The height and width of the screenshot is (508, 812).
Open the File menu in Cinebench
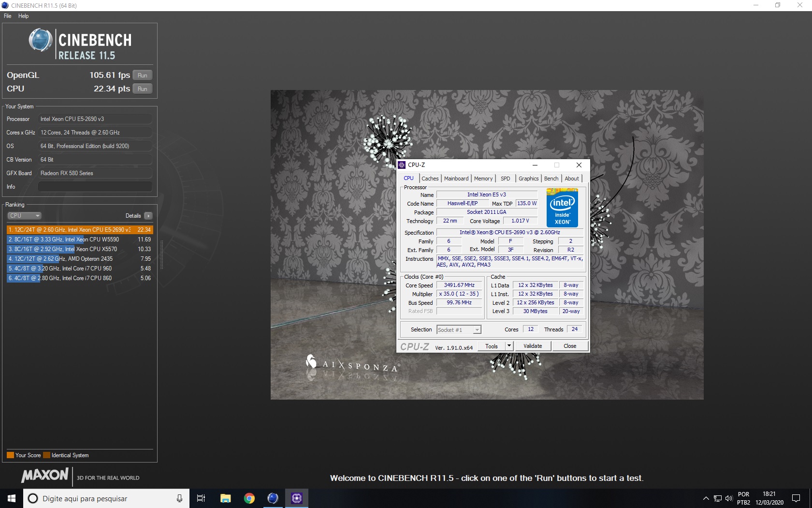click(x=8, y=16)
